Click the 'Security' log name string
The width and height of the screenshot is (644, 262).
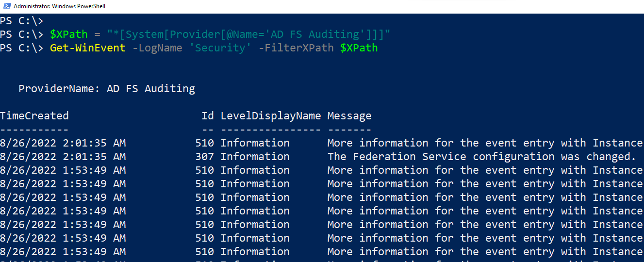coord(223,48)
